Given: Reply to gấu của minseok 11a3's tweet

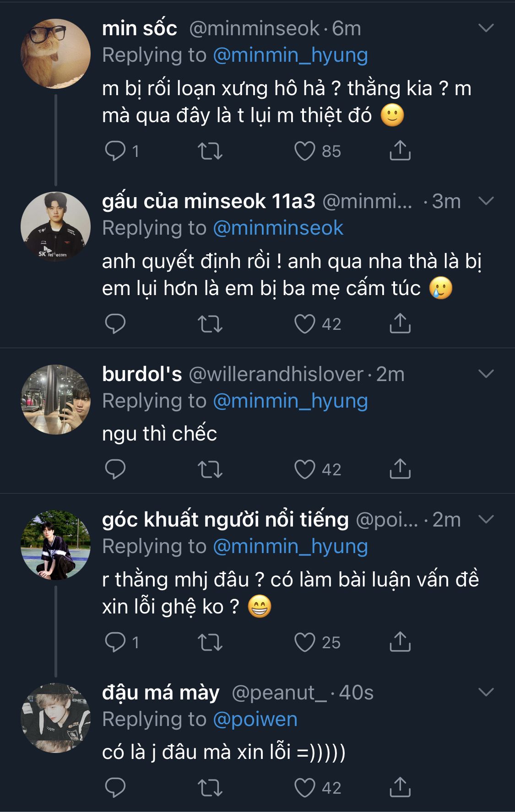Looking at the screenshot, I should point(115,324).
